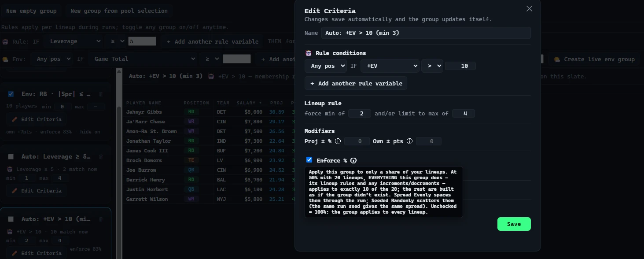Screen dimensions: 644x259
Task: Edit criteria for the Auto: Leverage group
Action: pyautogui.click(x=36, y=191)
